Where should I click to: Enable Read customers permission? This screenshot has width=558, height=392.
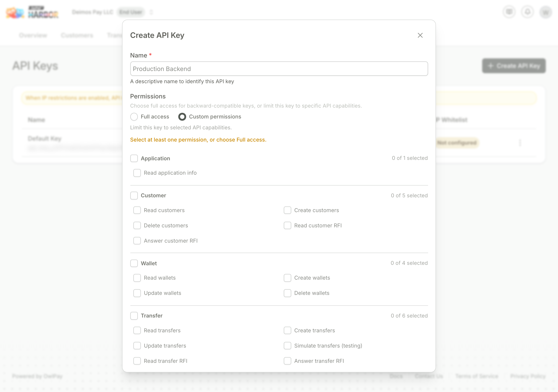click(137, 210)
